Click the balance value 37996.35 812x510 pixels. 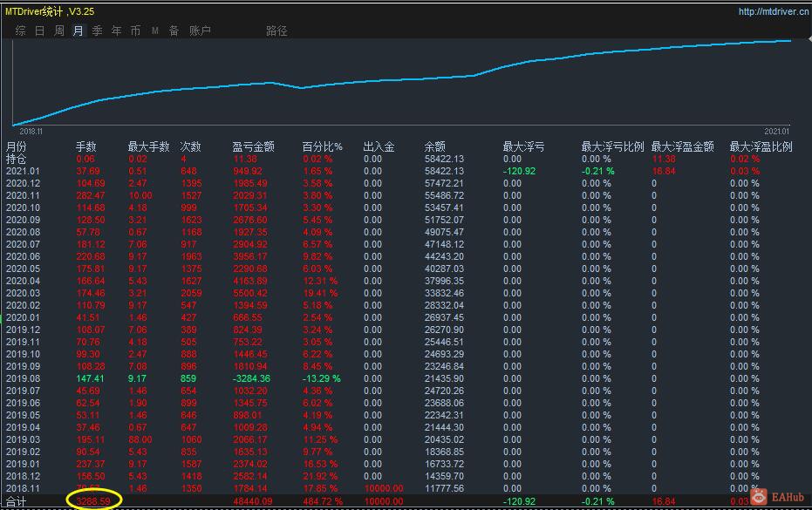[444, 281]
